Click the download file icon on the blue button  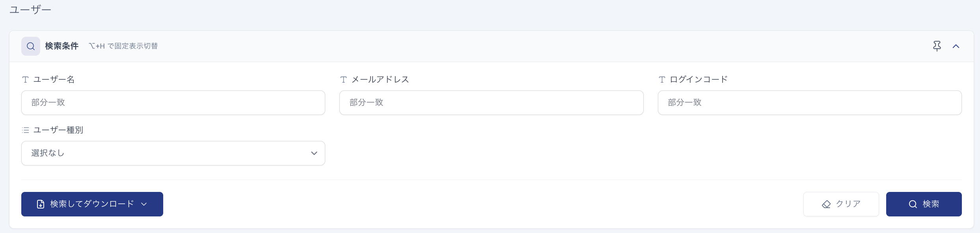click(41, 204)
